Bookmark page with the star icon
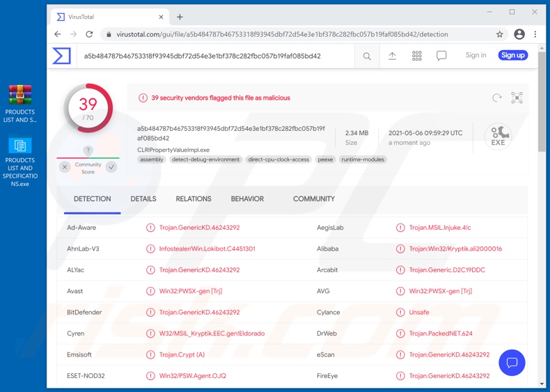Image resolution: width=550 pixels, height=392 pixels. coord(499,34)
